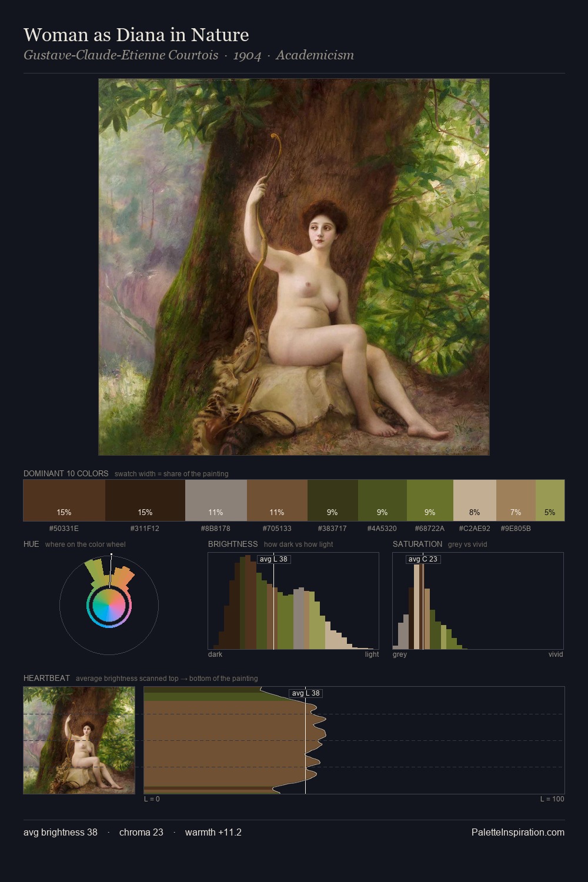
Task: Click the brightness histogram chart
Action: (x=293, y=601)
